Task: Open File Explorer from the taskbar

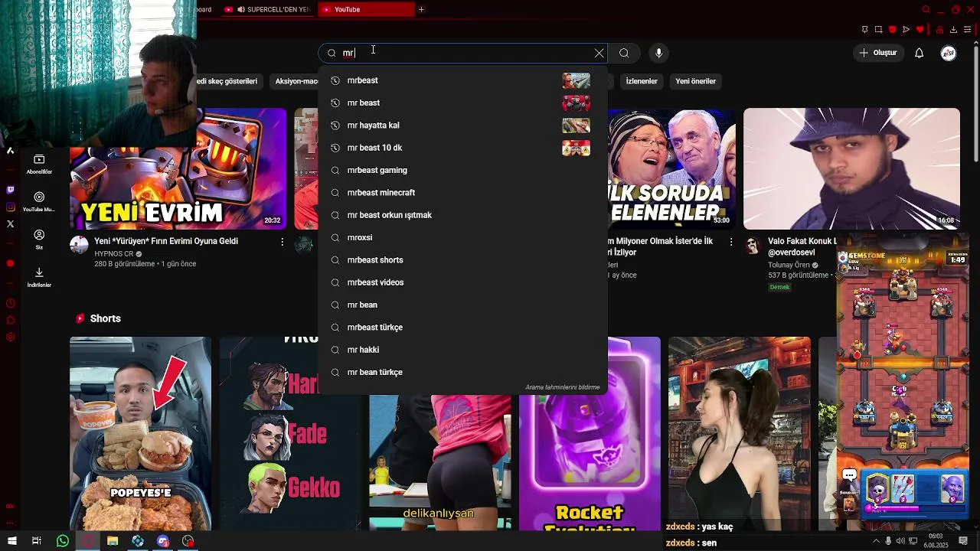Action: (x=113, y=541)
